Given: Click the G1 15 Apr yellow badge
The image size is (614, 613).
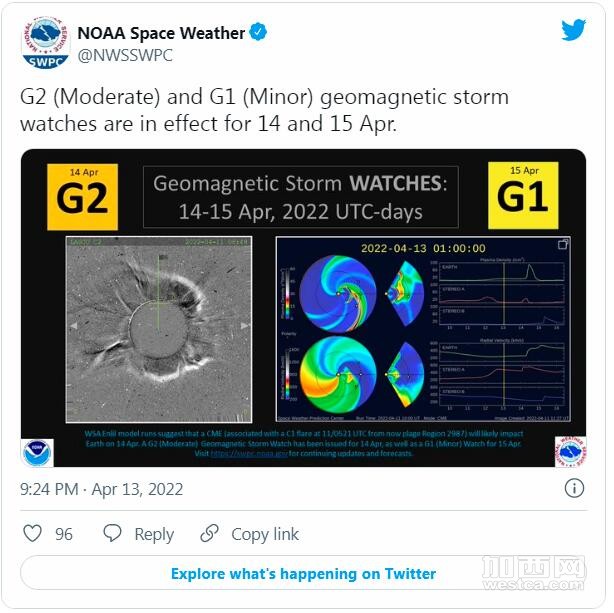Looking at the screenshot, I should point(523,195).
